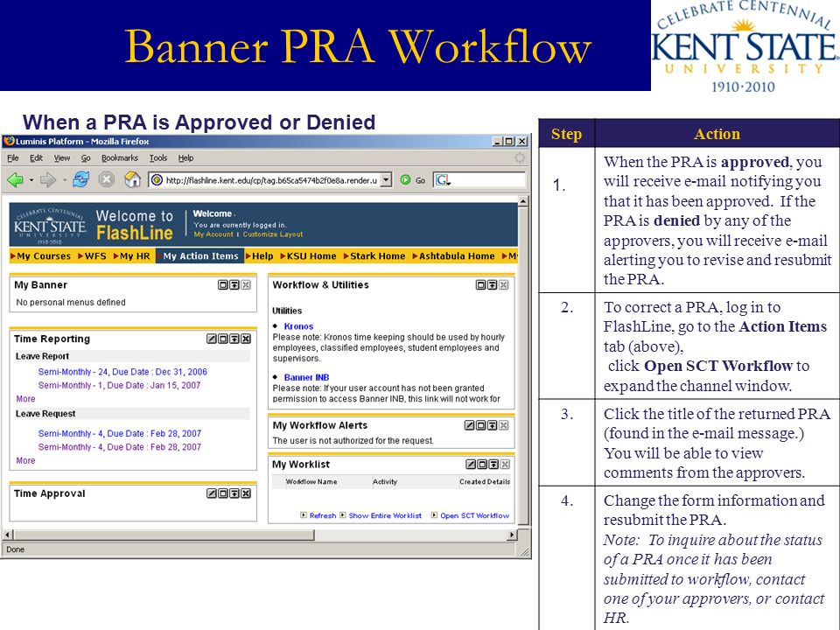
Task: Maximize the Time Approval channel
Action: (223, 493)
